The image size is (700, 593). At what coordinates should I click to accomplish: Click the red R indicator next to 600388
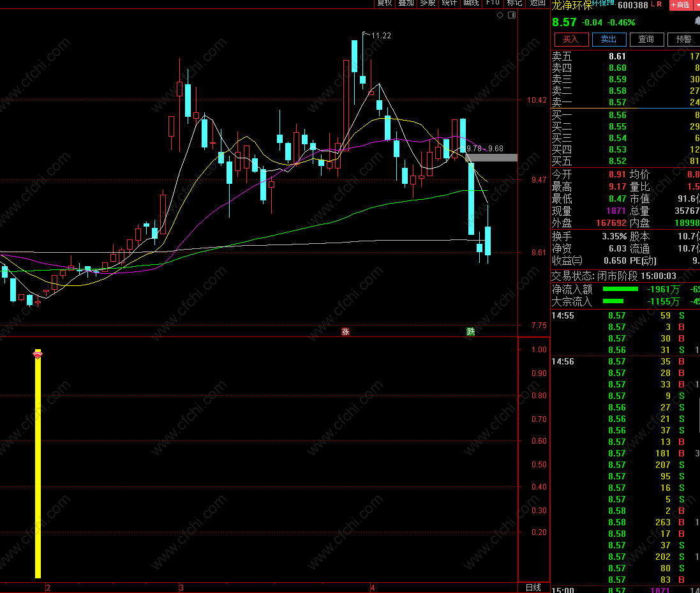[x=659, y=4]
